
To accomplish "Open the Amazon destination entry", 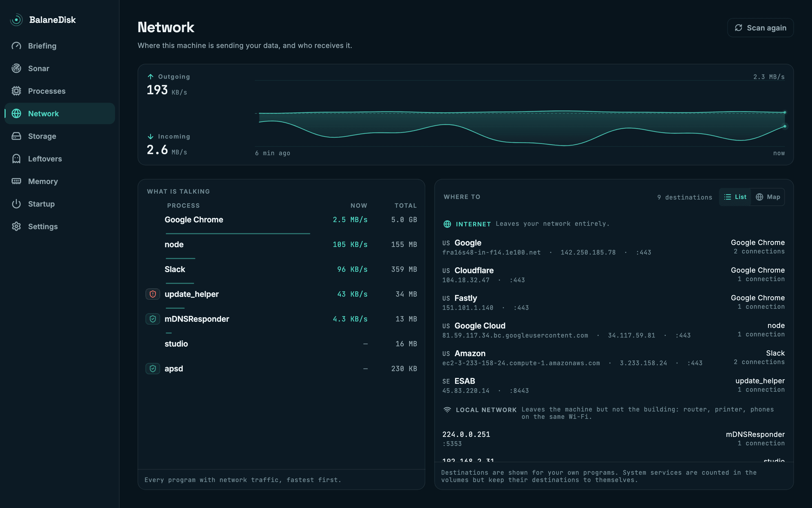I will tap(613, 358).
